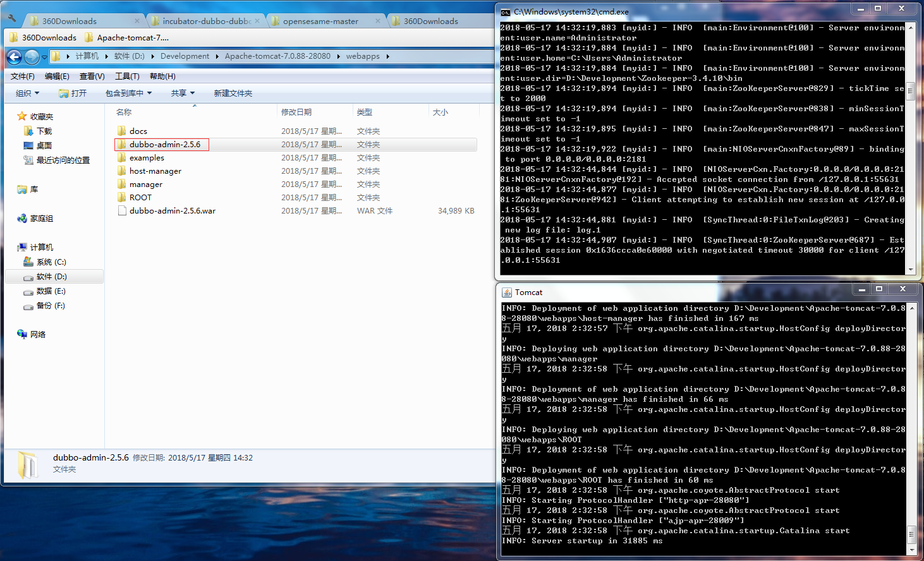Sort by the 类型 column header
Viewport: 924px width, 561px height.
365,112
